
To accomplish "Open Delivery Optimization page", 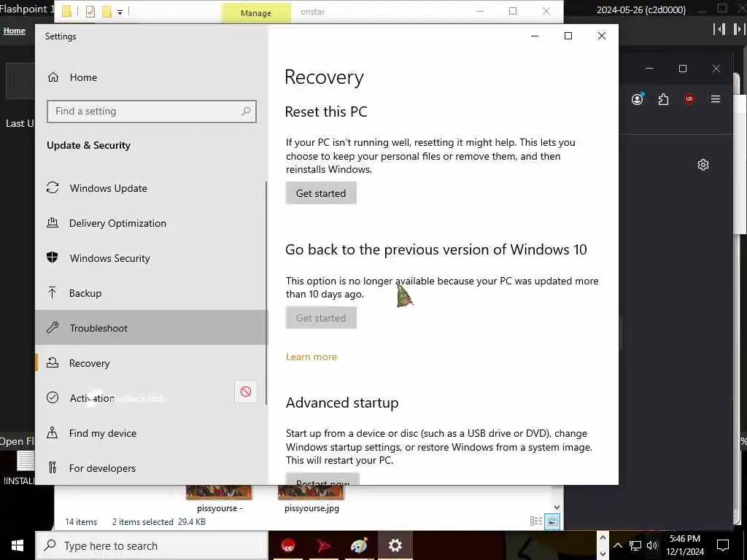I will pyautogui.click(x=151, y=223).
